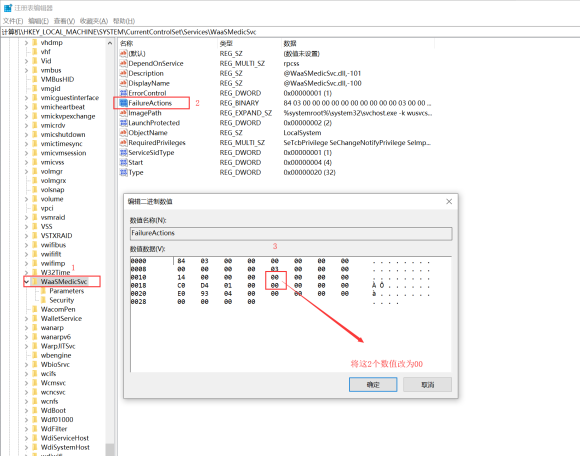
Task: Click the Registry Editor title bar icon
Action: [8, 7]
